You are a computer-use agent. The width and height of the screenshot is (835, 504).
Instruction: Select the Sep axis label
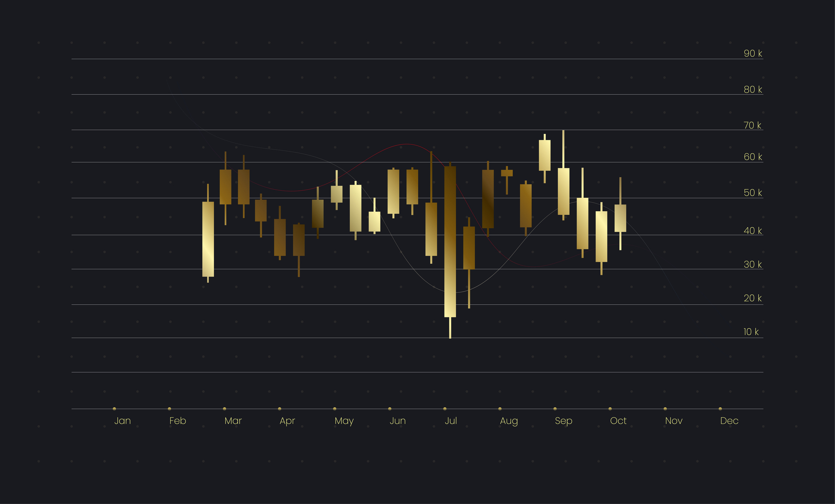click(563, 421)
